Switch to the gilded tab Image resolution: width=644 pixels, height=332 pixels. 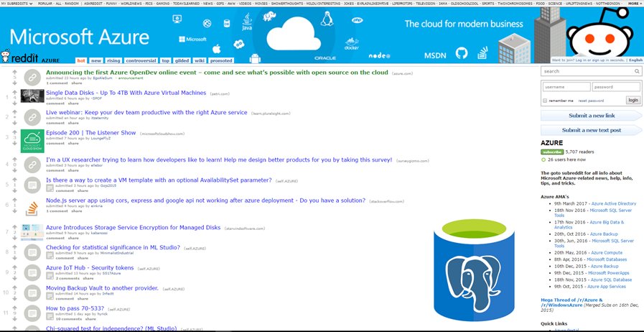tap(182, 60)
